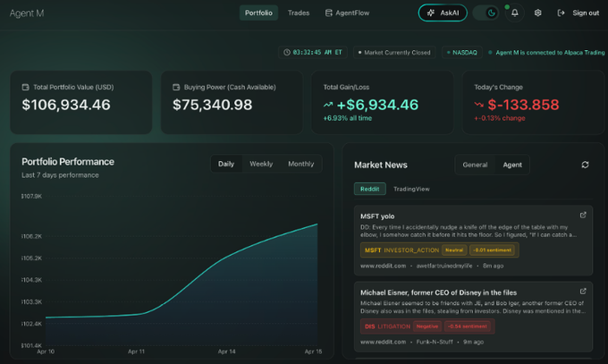The image size is (608, 364).
Task: Click the wallet icon beside Total Portfolio Value
Action: tap(26, 88)
